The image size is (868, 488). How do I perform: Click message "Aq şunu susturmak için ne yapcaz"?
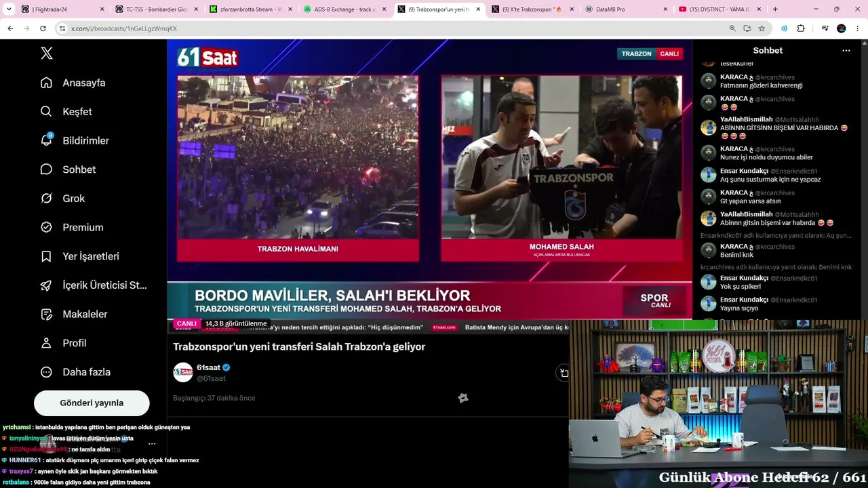pyautogui.click(x=770, y=180)
